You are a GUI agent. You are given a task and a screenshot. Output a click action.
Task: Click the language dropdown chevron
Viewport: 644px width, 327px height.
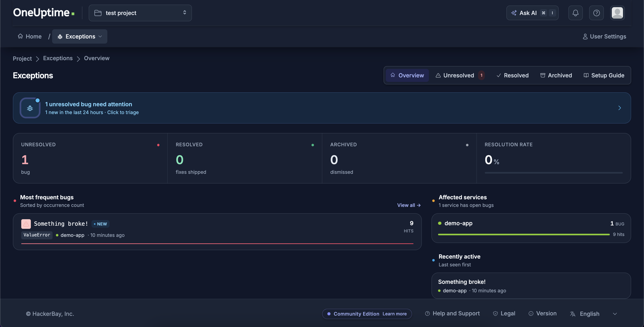pos(615,314)
